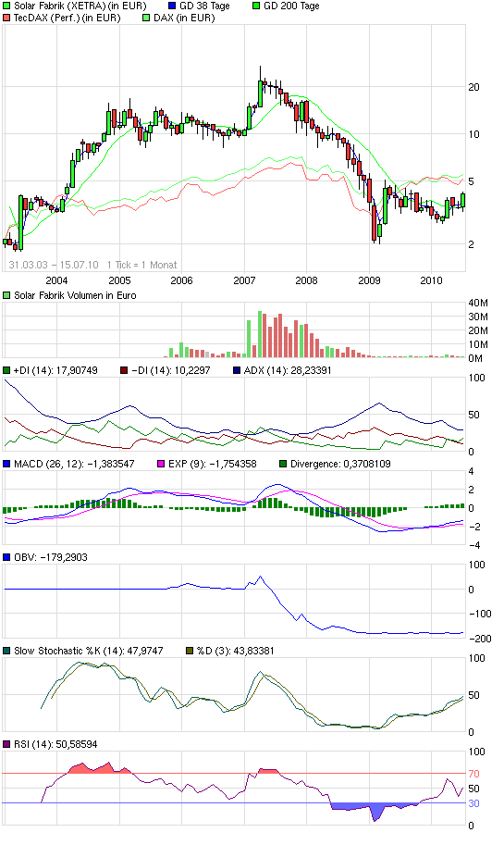Click the tallest green volume bar in 2007
Viewport: 504px width, 845px height.
[260, 334]
